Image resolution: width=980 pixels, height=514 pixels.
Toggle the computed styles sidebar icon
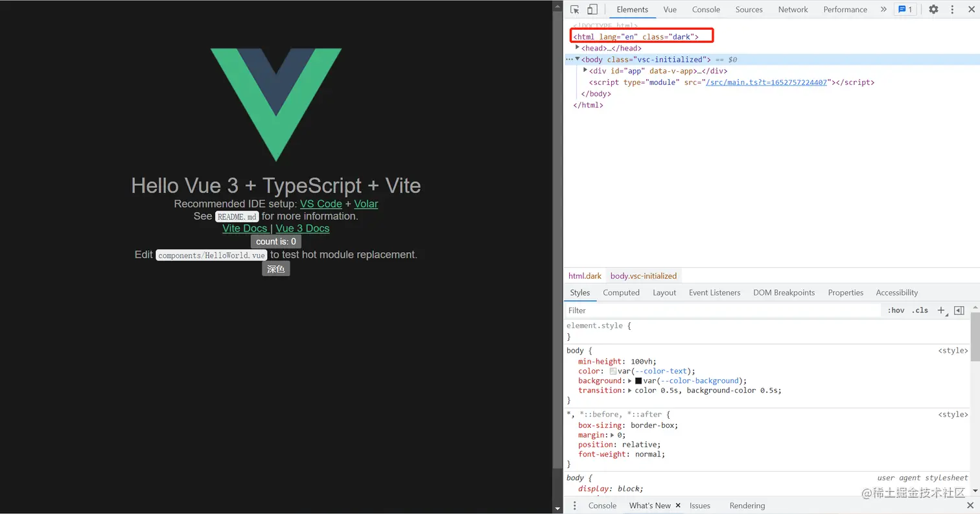pos(959,310)
